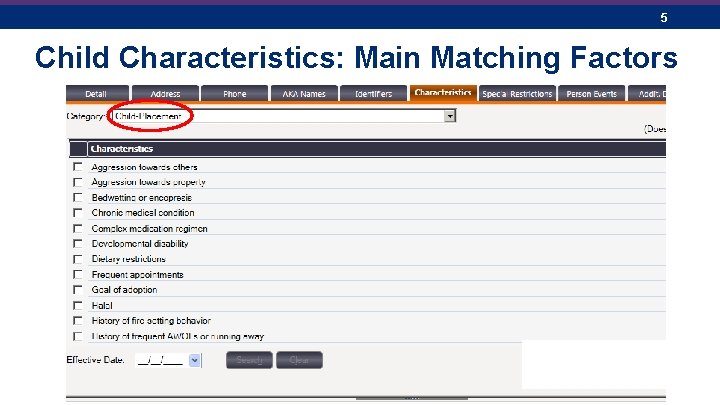Switch to the Address tab
This screenshot has width=720, height=405.
point(165,94)
